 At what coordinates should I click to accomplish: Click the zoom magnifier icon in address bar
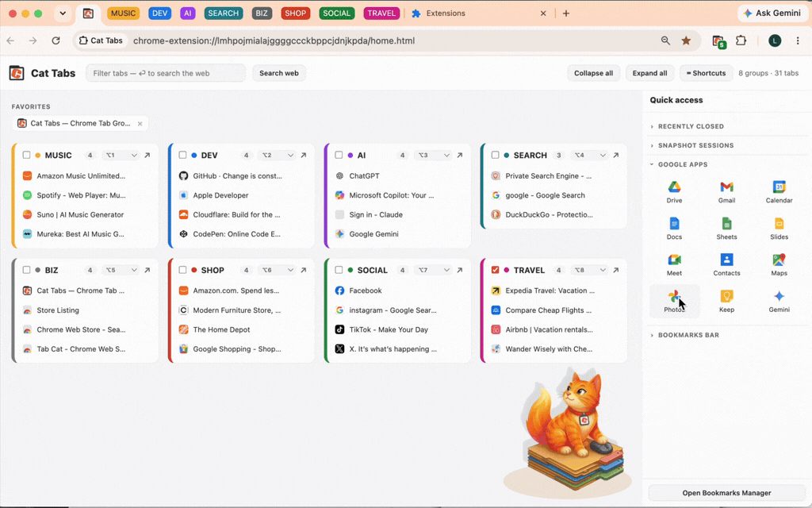665,40
